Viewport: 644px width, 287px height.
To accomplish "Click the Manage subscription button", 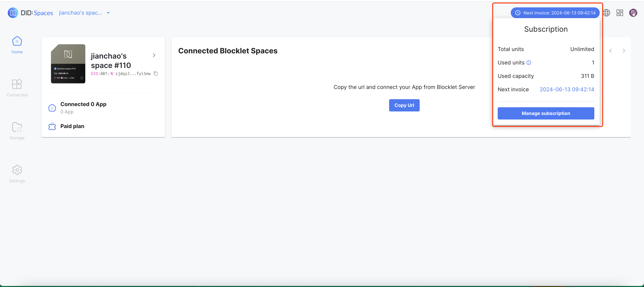I will pos(546,113).
